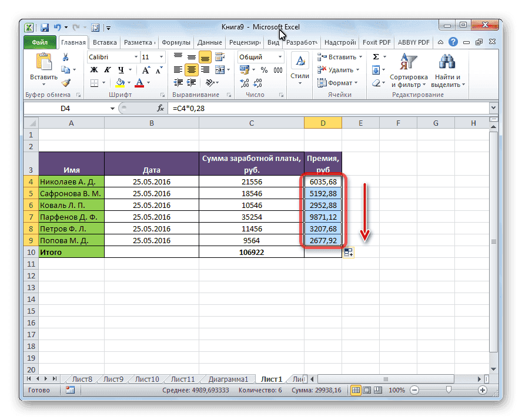
Task: Open the font size 11 dropdown
Action: 160,58
